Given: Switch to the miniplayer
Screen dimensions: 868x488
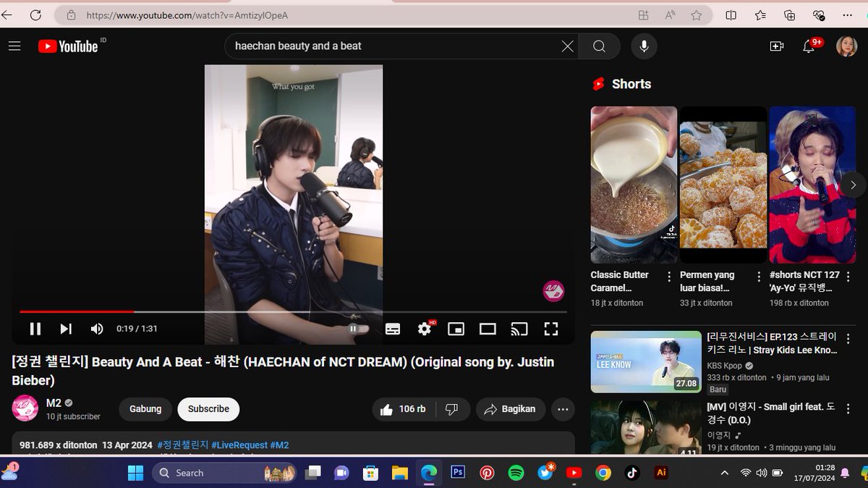Looking at the screenshot, I should [x=456, y=329].
